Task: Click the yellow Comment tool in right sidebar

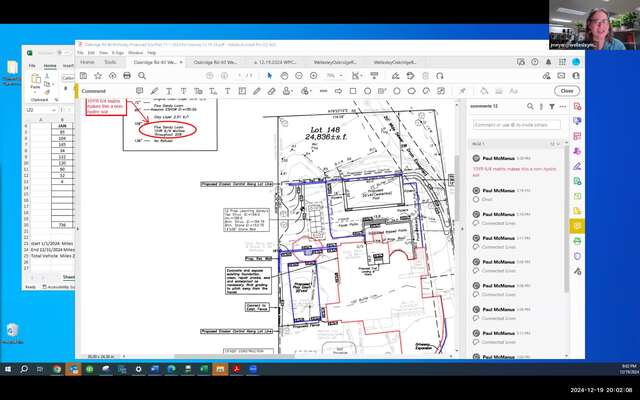Action: click(577, 226)
